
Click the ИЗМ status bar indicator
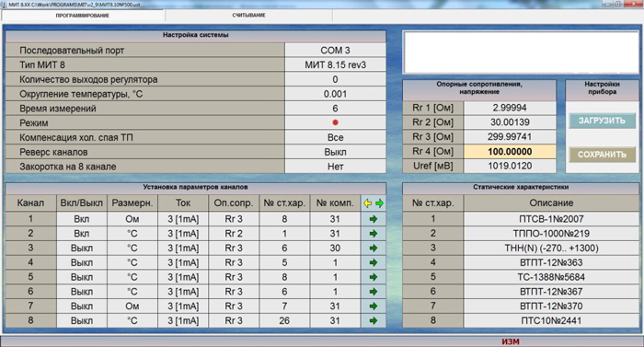coord(511,341)
